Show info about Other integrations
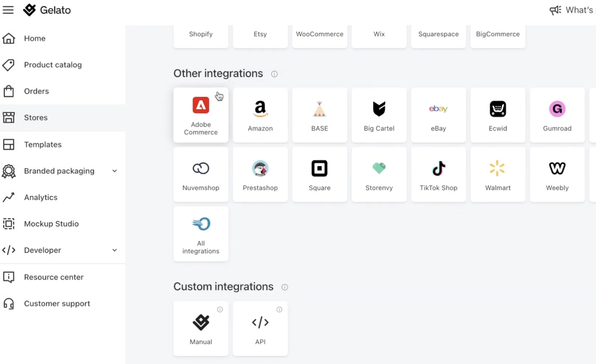 [x=274, y=74]
